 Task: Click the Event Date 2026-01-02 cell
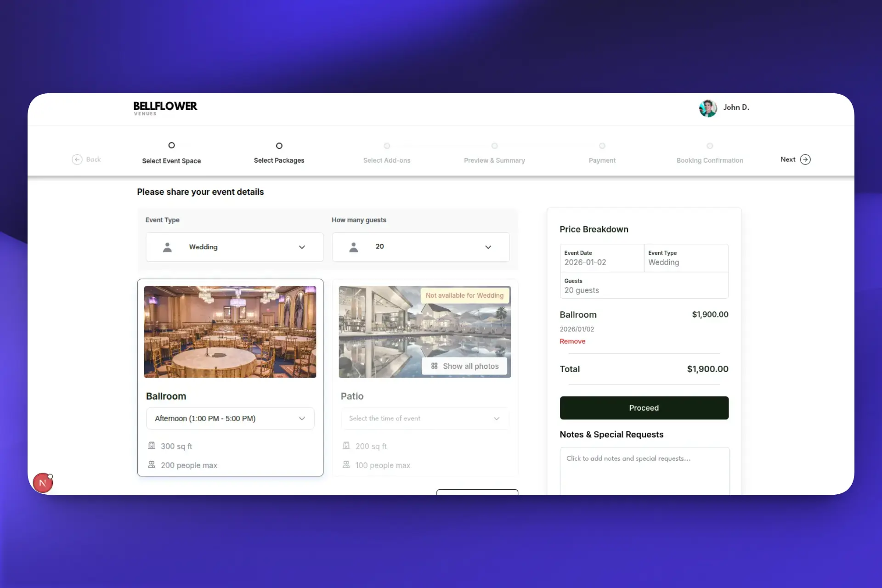click(602, 258)
